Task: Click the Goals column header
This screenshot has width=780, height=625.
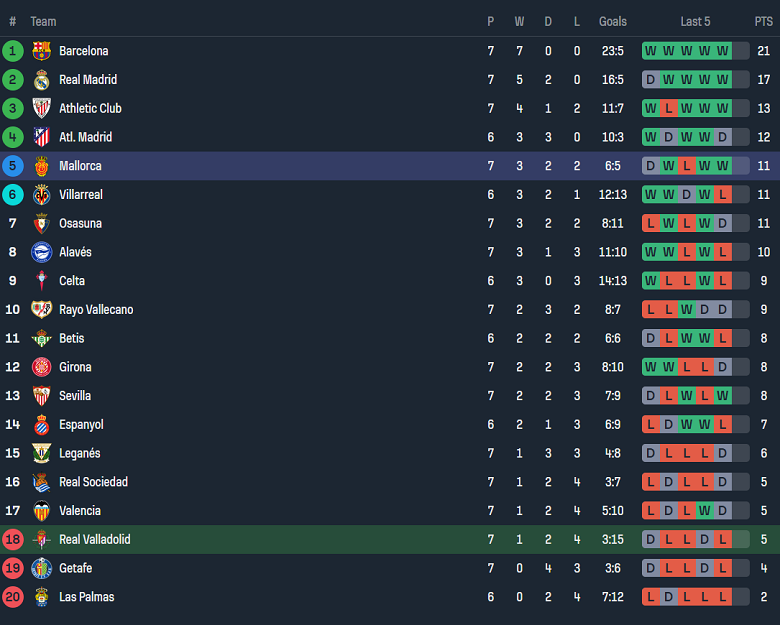Action: pyautogui.click(x=613, y=21)
